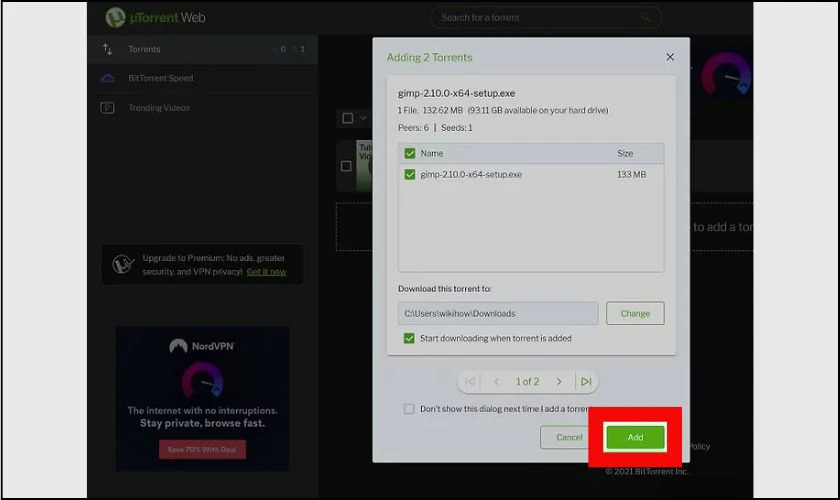
Task: Jump to last torrent page icon
Action: point(586,382)
